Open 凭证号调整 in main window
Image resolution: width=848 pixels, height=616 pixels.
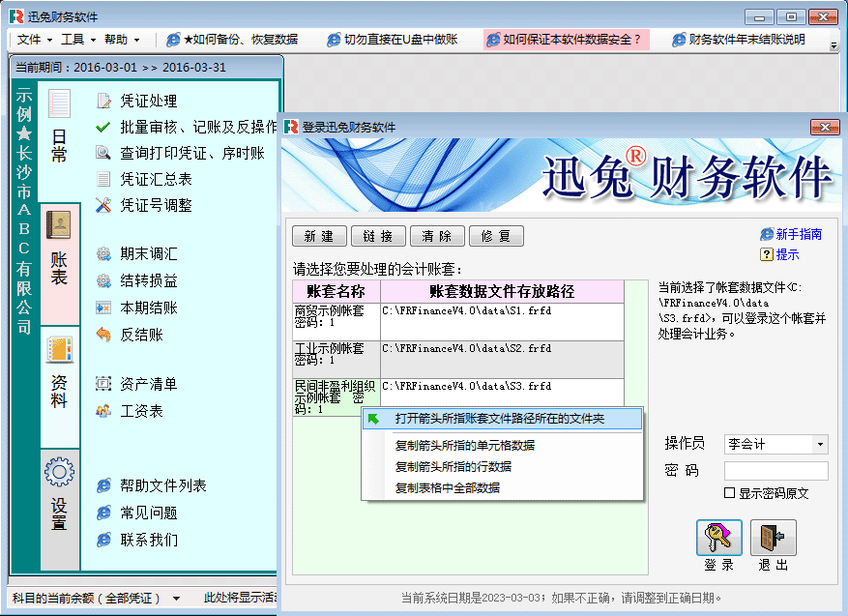156,205
